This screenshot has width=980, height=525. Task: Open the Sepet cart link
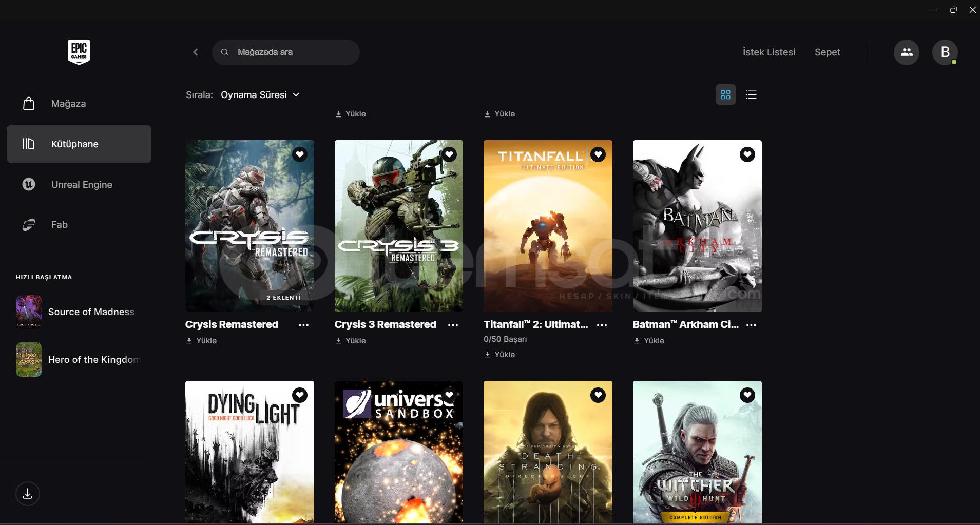pyautogui.click(x=827, y=52)
